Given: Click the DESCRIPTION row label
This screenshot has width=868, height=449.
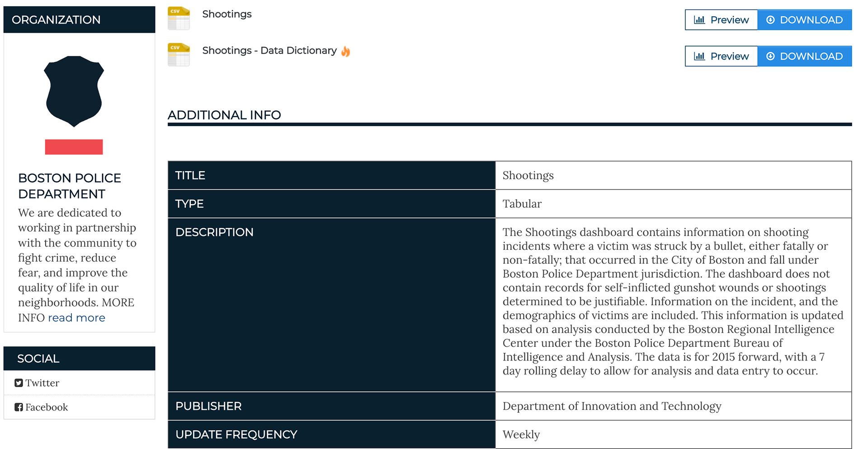Looking at the screenshot, I should pos(214,232).
